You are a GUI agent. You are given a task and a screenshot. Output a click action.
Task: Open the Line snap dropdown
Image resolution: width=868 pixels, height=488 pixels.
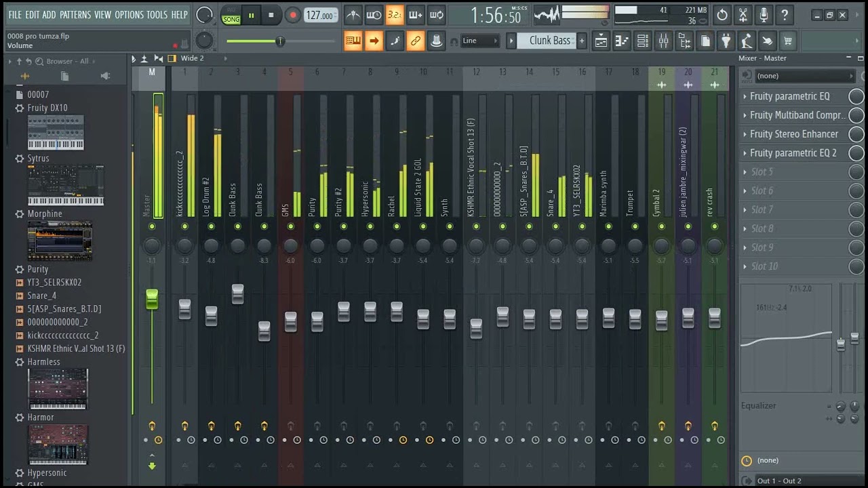click(x=479, y=41)
